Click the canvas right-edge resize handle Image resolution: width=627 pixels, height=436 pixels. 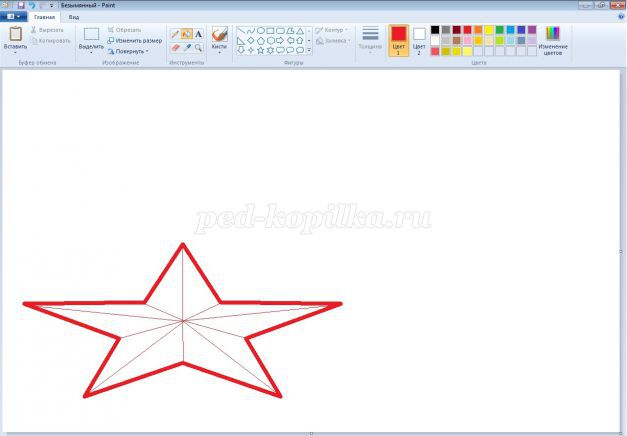621,252
